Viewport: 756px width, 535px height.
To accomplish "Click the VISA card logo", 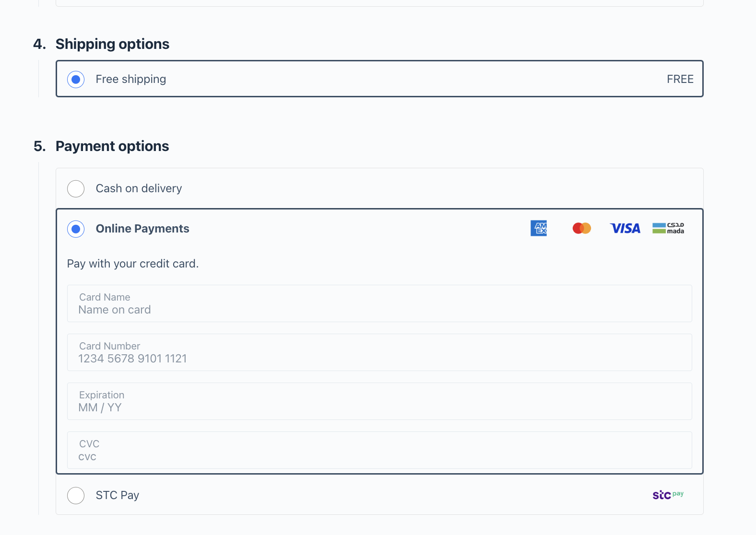I will (x=625, y=228).
